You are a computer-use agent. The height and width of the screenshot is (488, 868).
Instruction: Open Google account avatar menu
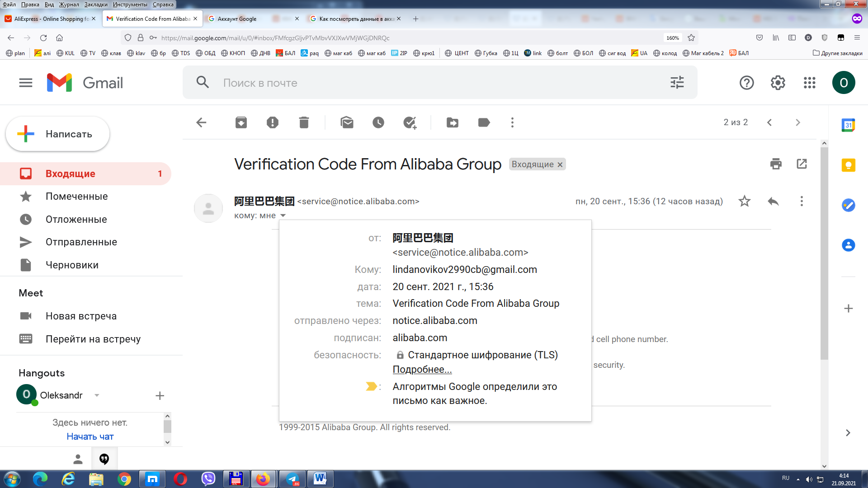tap(844, 83)
